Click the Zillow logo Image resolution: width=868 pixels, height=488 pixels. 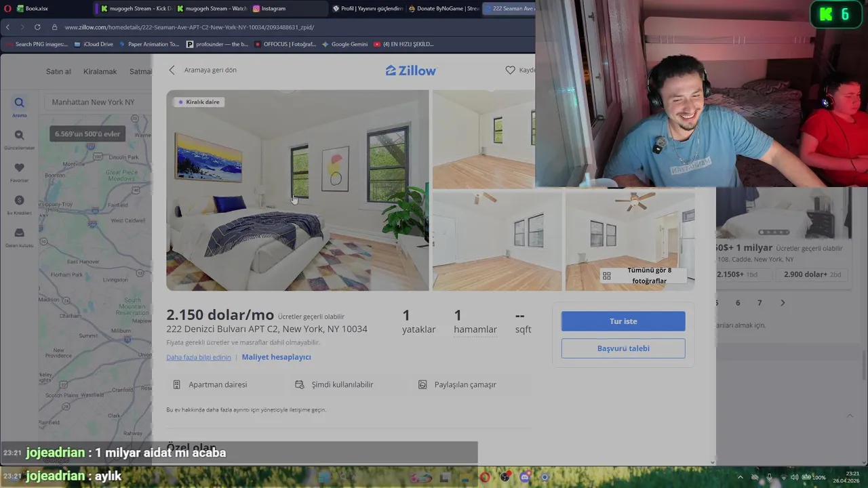(x=411, y=70)
